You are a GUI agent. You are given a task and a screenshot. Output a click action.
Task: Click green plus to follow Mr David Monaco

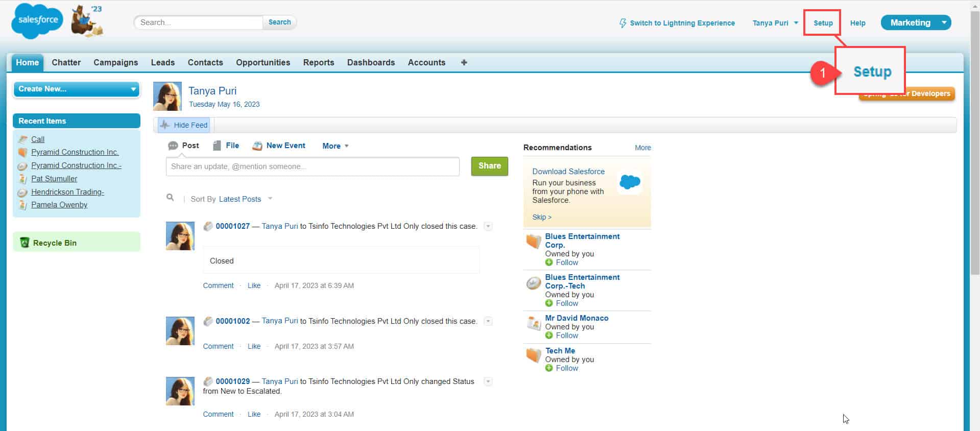tap(549, 336)
